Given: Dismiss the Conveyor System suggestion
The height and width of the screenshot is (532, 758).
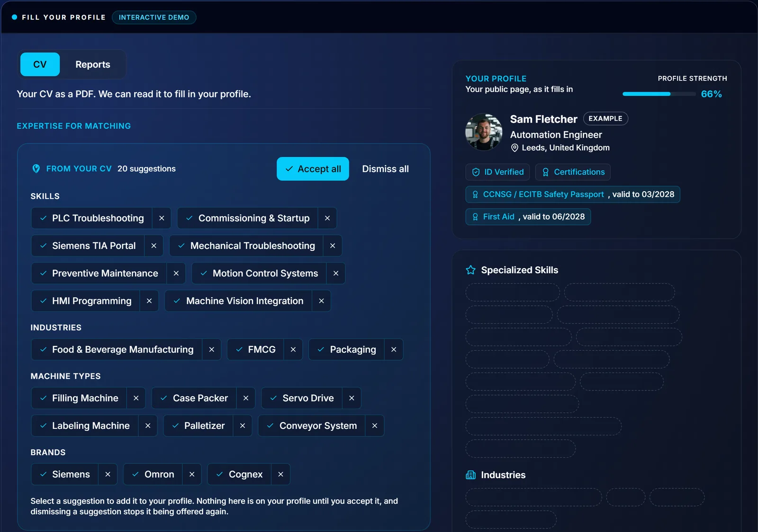Looking at the screenshot, I should click(375, 426).
